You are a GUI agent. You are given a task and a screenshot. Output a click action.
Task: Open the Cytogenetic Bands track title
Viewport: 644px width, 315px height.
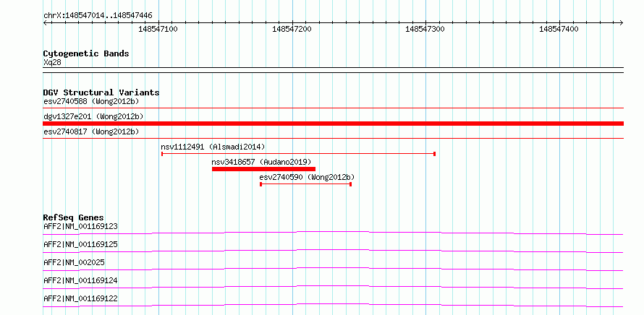[x=86, y=53]
